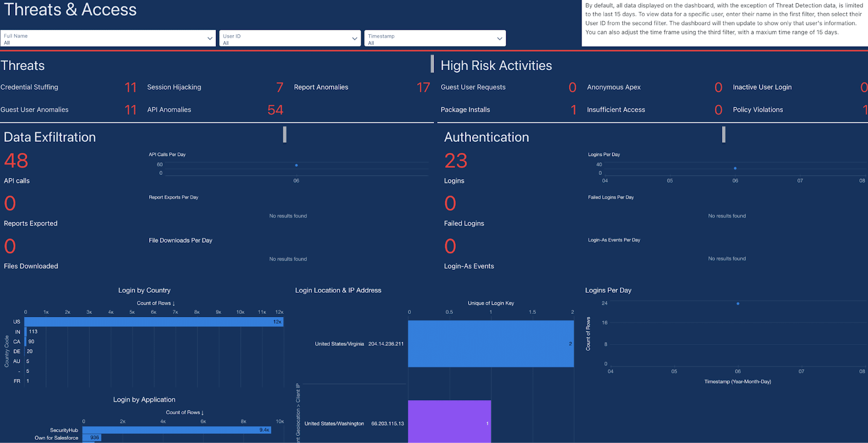The height and width of the screenshot is (443, 868).
Task: Click the US bar in Login by Country
Action: click(x=154, y=322)
